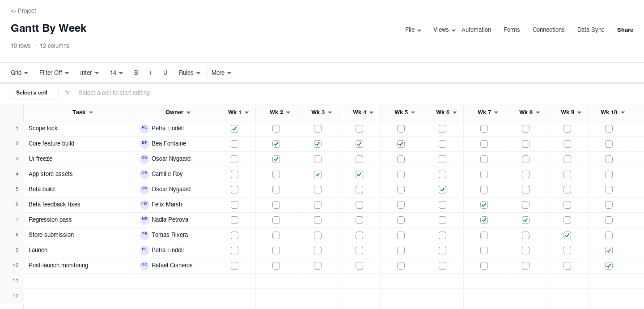
Task: Uncheck Wk 8 for Regression pass
Action: click(525, 220)
